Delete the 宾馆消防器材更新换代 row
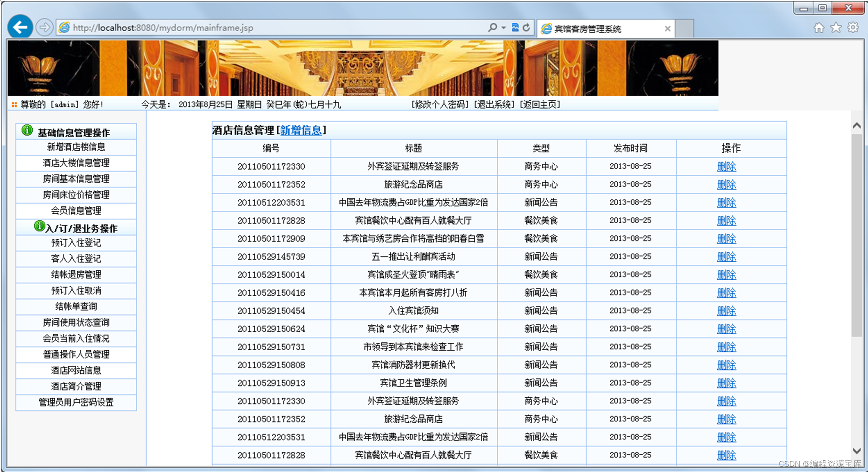The image size is (868, 472). [726, 366]
